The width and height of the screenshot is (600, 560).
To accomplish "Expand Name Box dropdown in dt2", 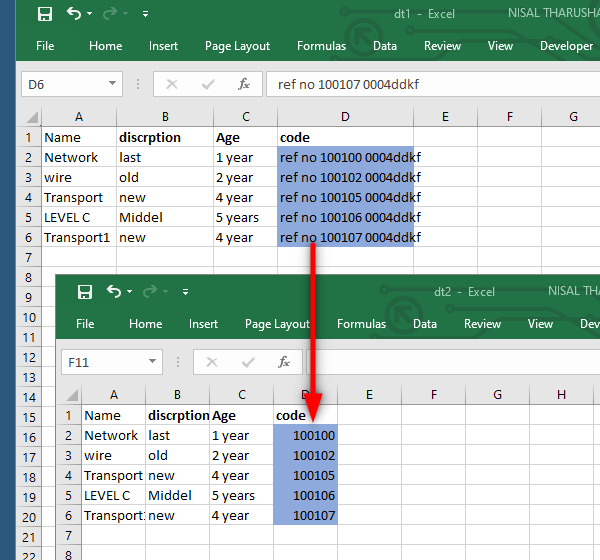I will (x=153, y=361).
